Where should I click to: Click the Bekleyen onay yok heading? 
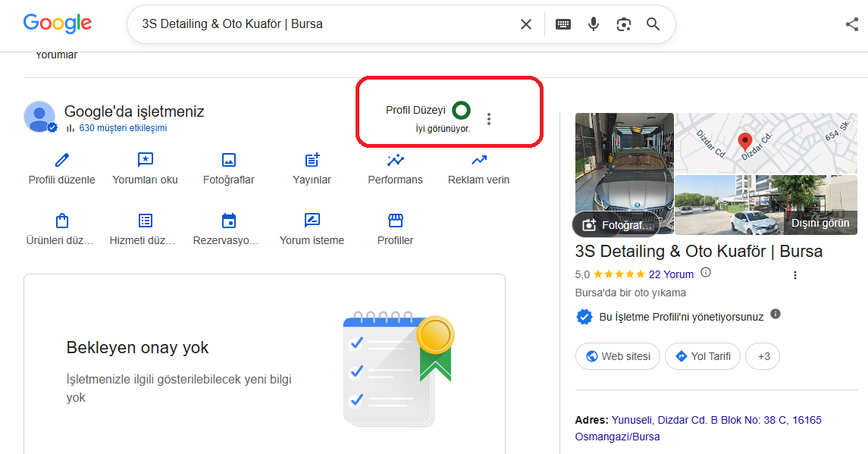pos(137,347)
